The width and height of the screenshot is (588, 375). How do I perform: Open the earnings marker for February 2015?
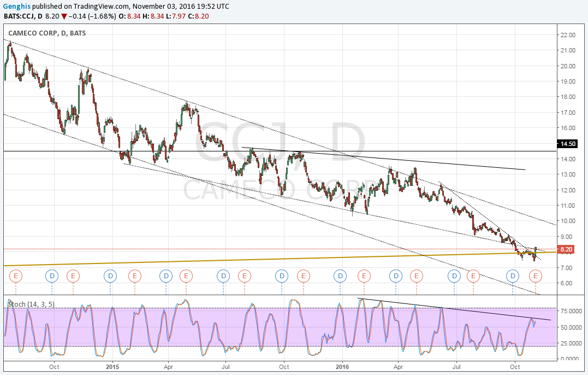135,276
